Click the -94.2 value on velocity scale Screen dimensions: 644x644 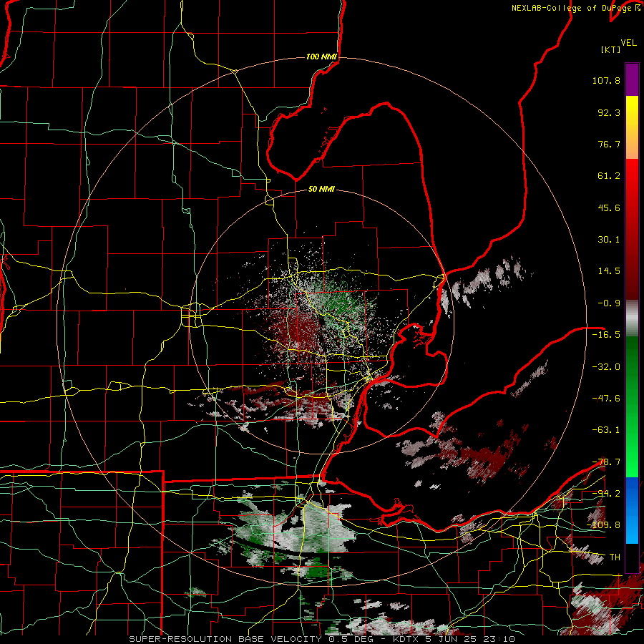coord(606,493)
